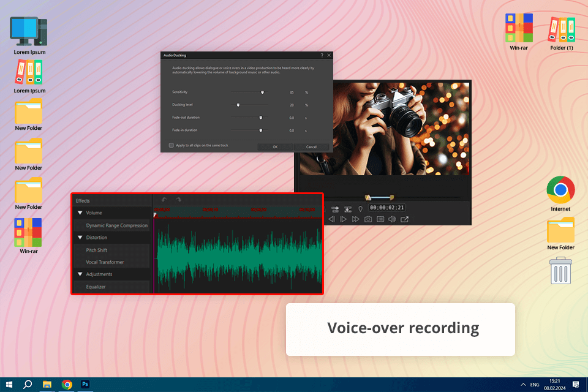Open the Win-rar icon next to Folder (1)
588x392 pixels.
[519, 32]
